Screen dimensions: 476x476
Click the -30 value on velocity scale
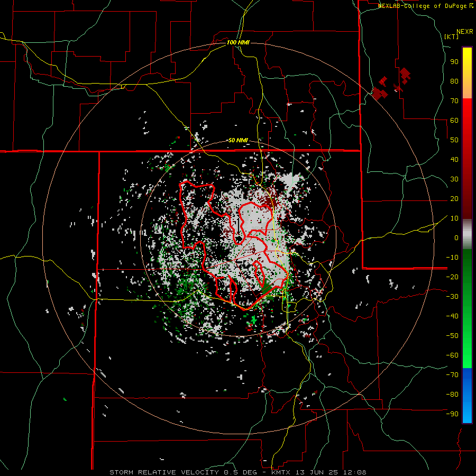(x=452, y=297)
